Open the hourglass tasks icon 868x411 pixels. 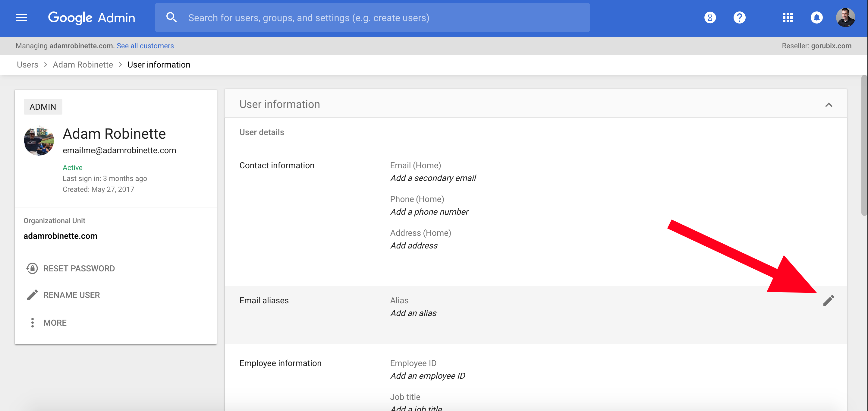[x=710, y=17]
